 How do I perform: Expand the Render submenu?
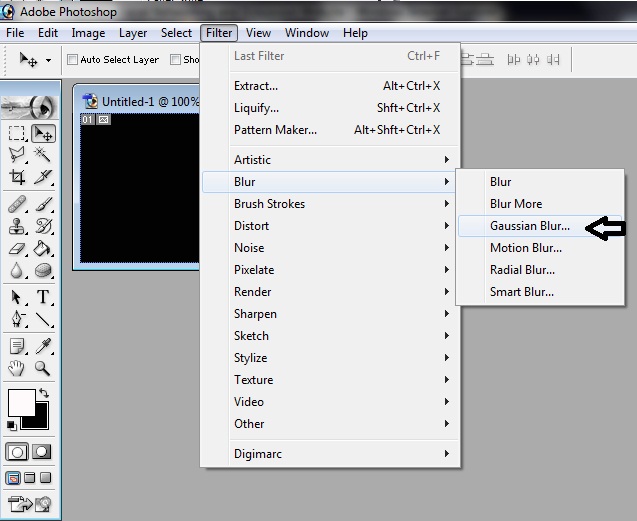coord(331,291)
